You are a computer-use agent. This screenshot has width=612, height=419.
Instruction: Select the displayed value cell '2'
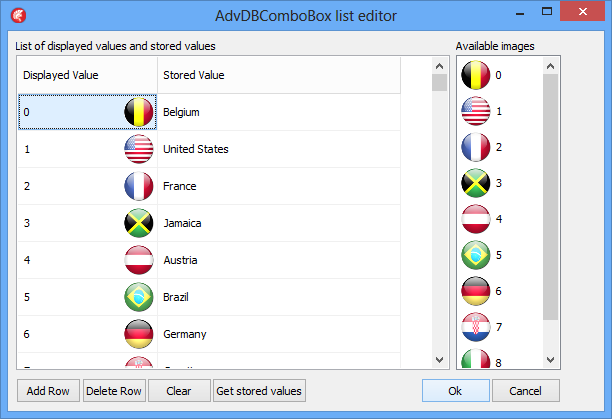pyautogui.click(x=87, y=186)
